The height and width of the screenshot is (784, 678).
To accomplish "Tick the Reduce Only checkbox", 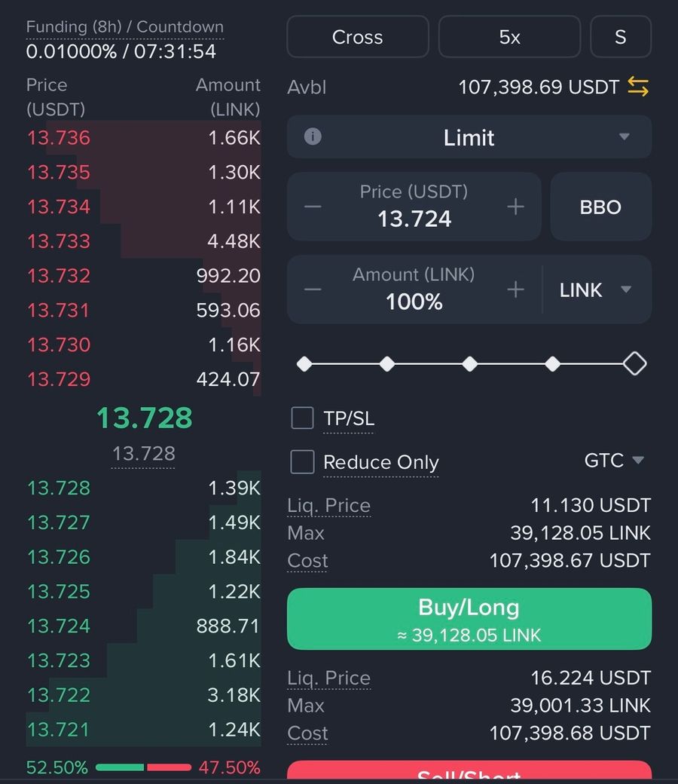I will click(302, 462).
